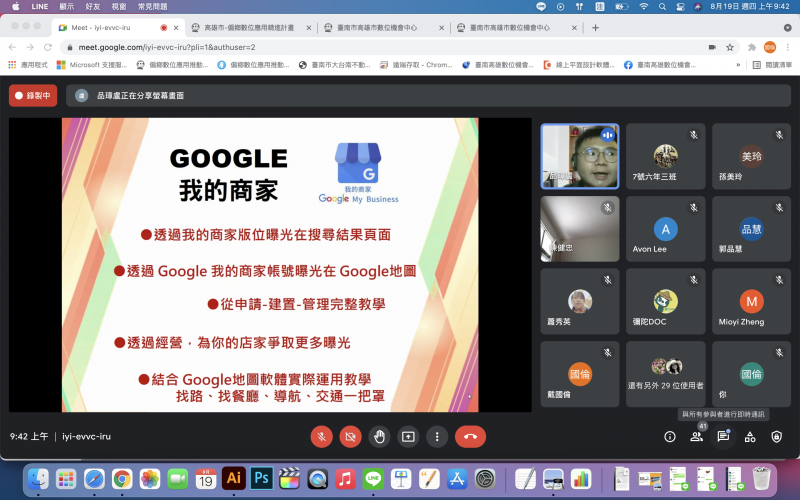The width and height of the screenshot is (800, 500).
Task: Open the 臺南市大台南不動 bookmark
Action: click(x=335, y=65)
